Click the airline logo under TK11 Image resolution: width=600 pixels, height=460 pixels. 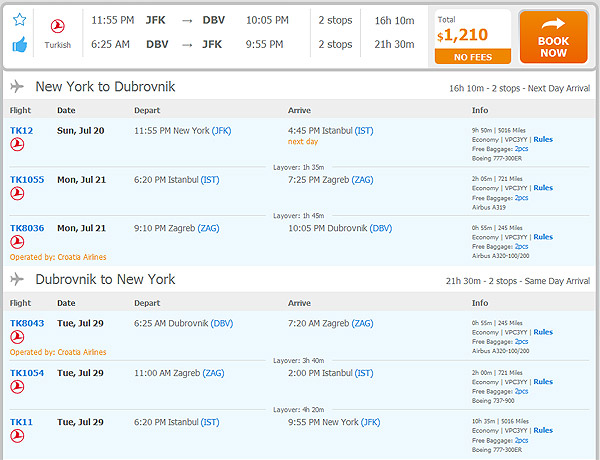[x=17, y=436]
